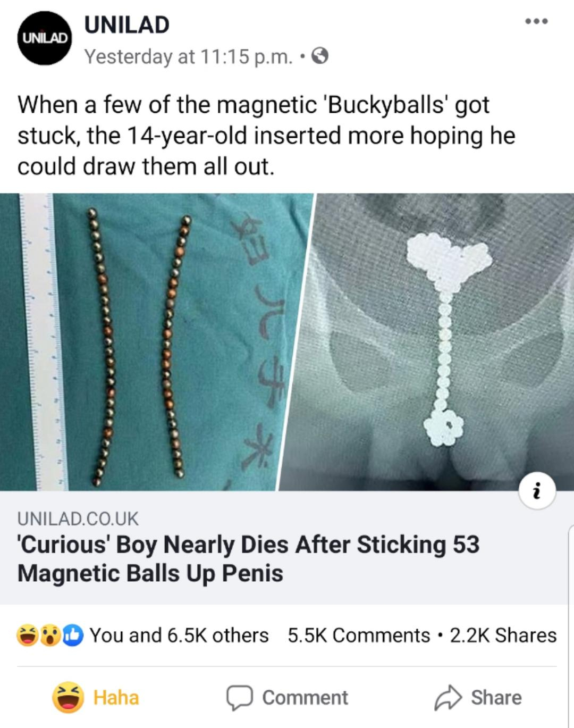Screen dimensions: 574x728
Task: Click the Wow reaction emoji in summary
Action: (x=49, y=635)
